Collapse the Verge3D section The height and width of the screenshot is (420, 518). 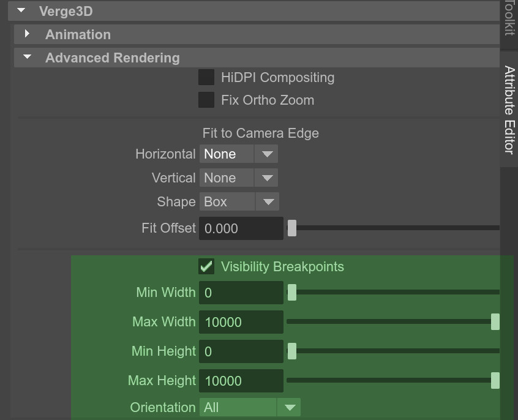[x=21, y=11]
